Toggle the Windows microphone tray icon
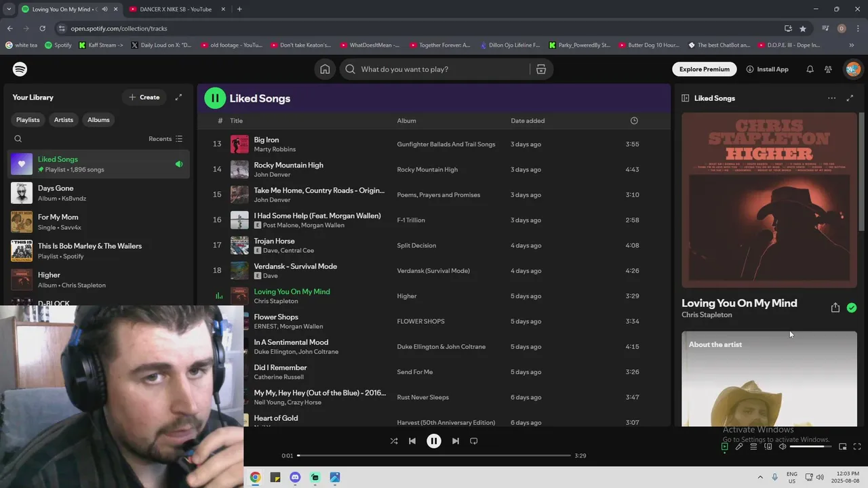The image size is (868, 488). pos(774,477)
